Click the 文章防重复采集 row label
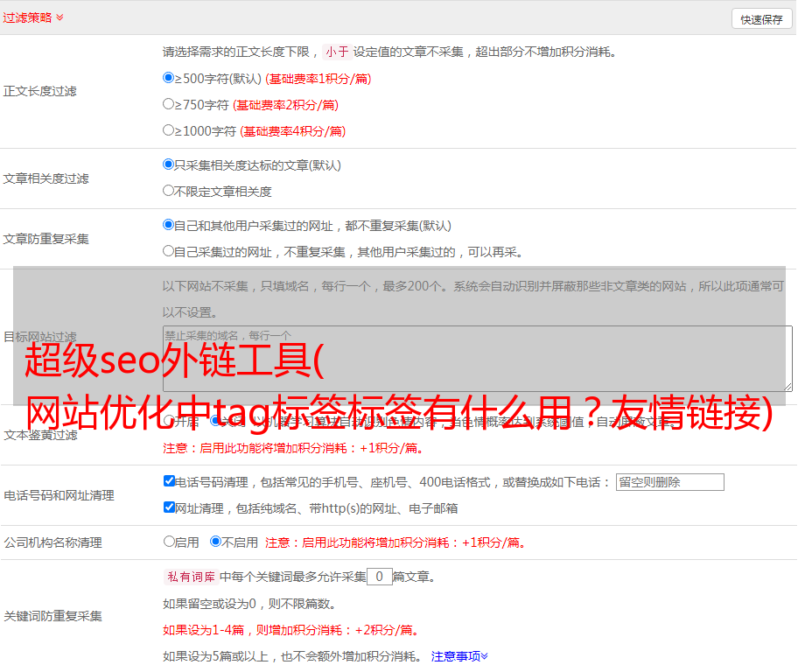 tap(45, 239)
